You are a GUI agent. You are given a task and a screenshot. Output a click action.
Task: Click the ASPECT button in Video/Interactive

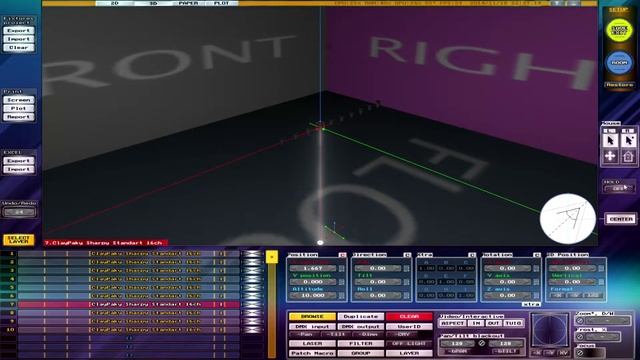click(x=452, y=323)
